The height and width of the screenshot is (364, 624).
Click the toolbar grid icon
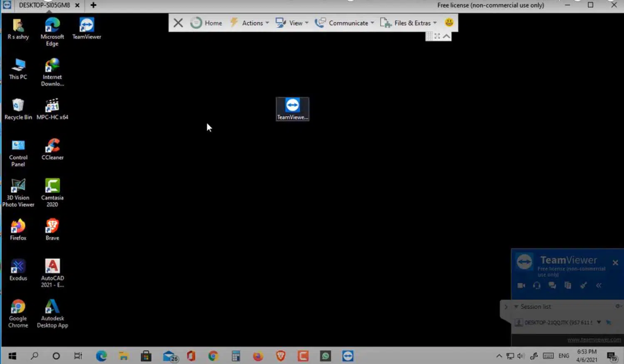point(429,37)
